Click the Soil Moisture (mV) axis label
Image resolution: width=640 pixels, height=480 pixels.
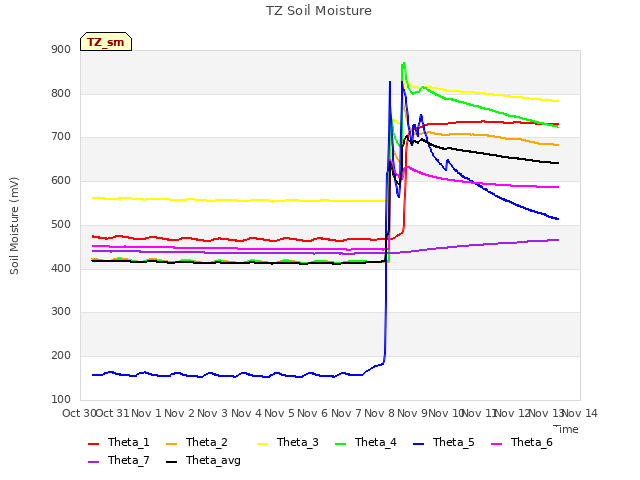14,226
